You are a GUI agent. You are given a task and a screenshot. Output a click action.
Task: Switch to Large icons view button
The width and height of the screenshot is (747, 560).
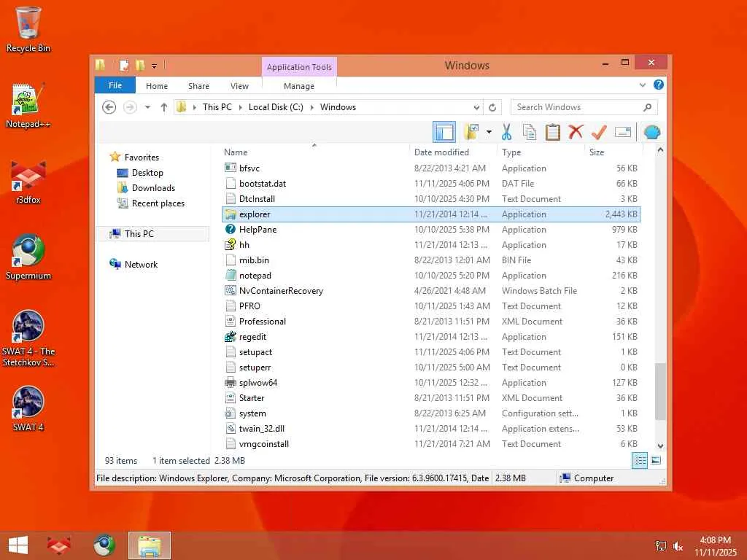(656, 461)
